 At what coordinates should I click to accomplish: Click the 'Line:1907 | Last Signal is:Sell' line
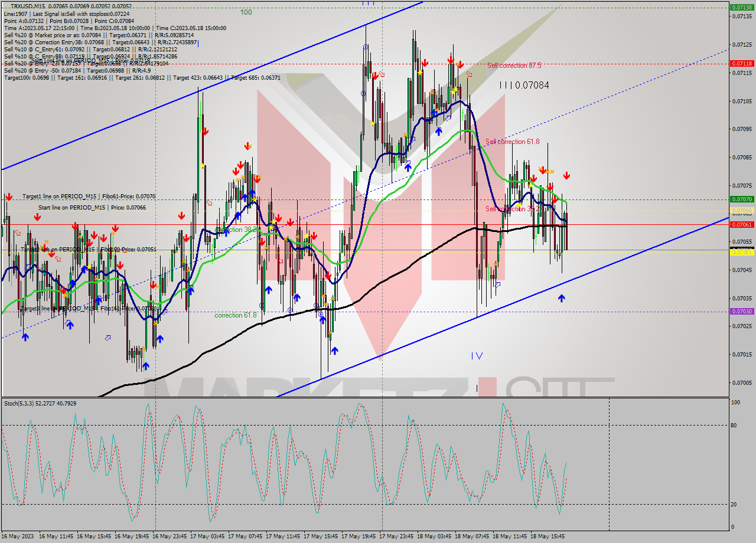[66, 14]
